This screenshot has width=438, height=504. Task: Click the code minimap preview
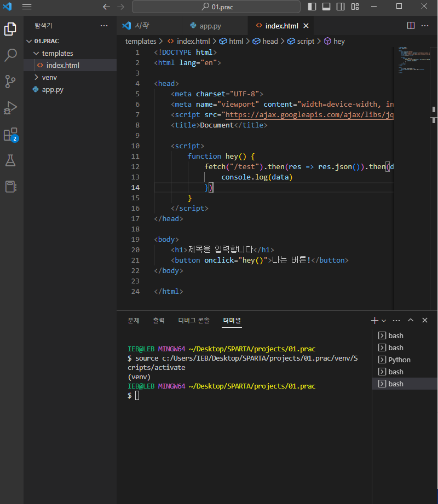[413, 60]
